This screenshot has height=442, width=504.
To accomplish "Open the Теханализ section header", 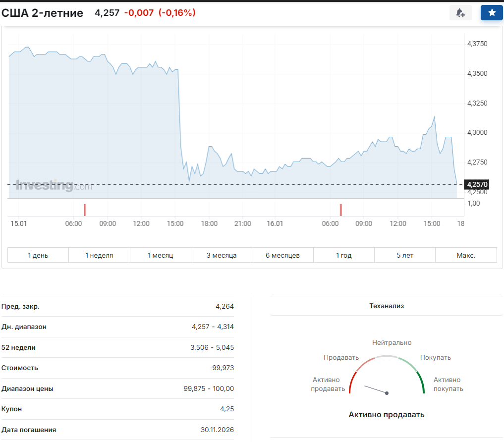I will tap(387, 306).
